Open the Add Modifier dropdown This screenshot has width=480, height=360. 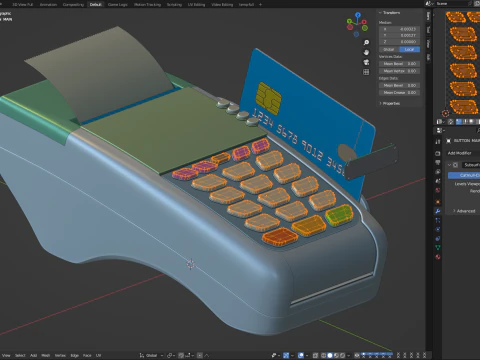(463, 153)
